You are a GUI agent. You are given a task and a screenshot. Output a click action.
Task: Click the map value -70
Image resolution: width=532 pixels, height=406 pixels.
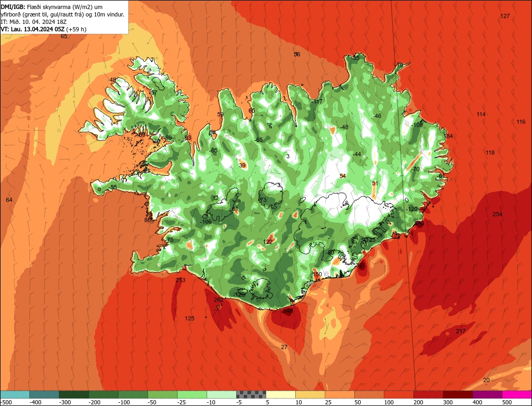(415, 169)
